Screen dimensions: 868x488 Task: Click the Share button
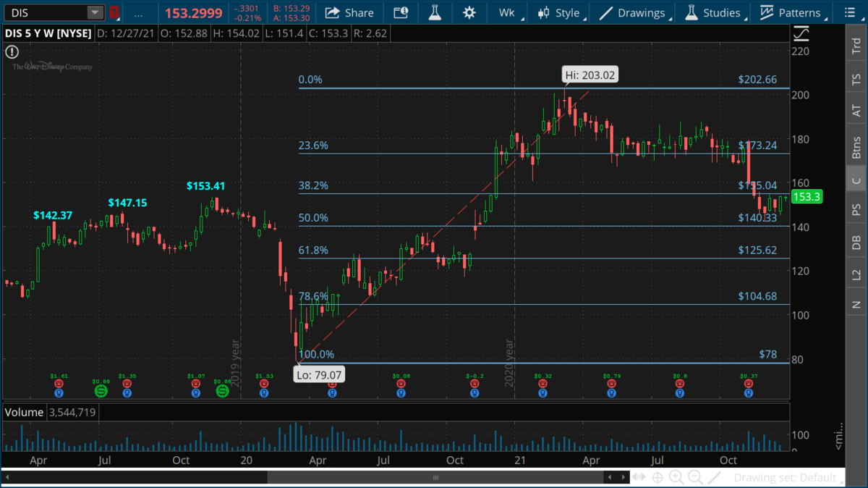click(x=349, y=13)
